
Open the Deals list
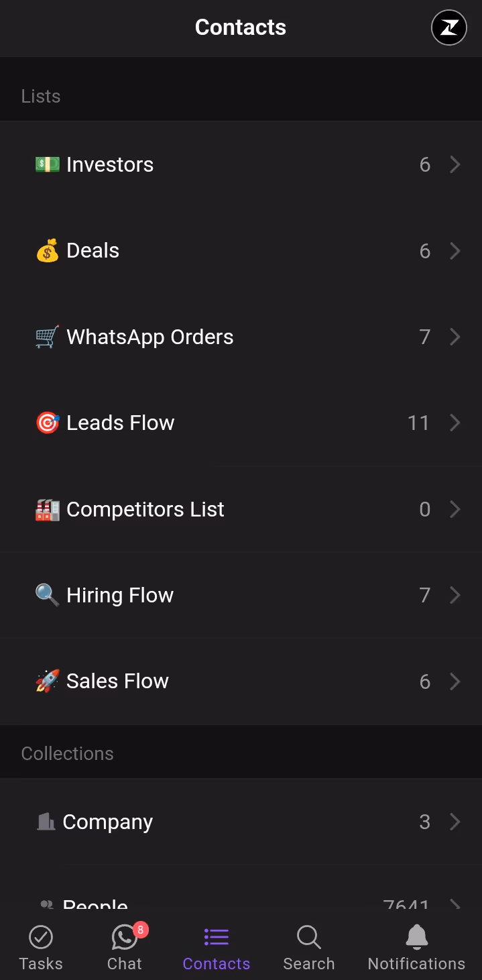coord(455,250)
